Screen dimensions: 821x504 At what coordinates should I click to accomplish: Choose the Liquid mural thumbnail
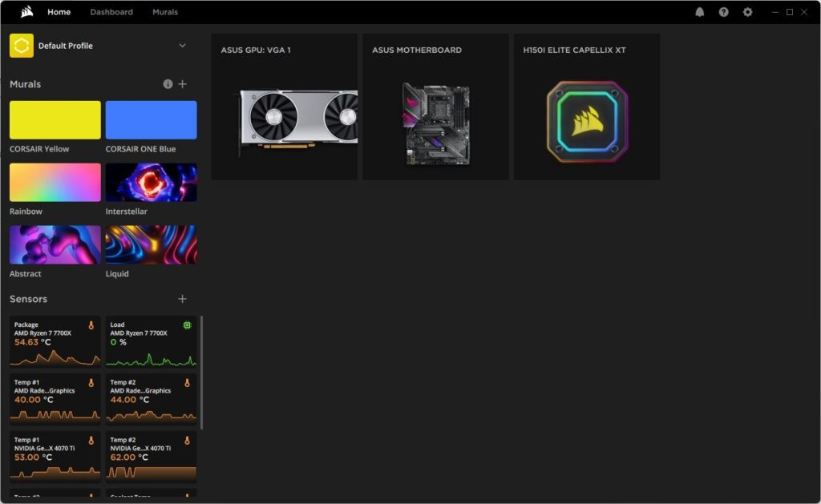pos(152,244)
